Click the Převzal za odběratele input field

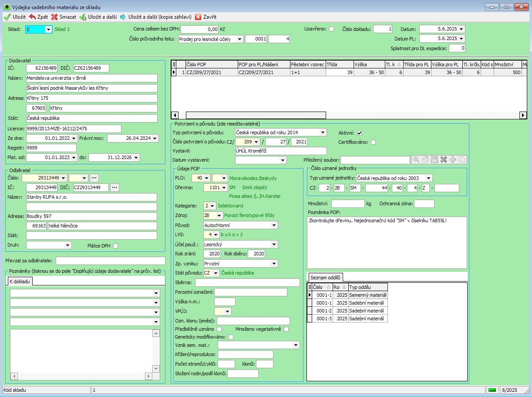111,261
